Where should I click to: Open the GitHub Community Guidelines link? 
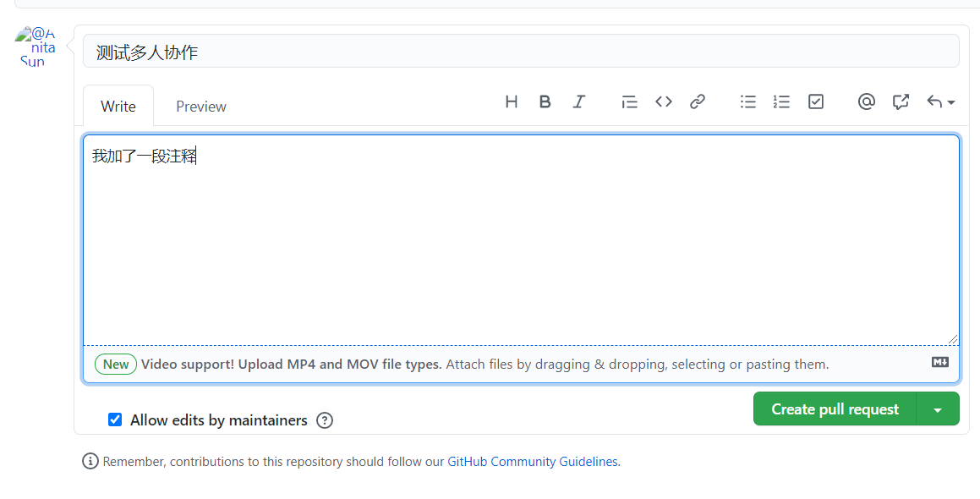(533, 462)
